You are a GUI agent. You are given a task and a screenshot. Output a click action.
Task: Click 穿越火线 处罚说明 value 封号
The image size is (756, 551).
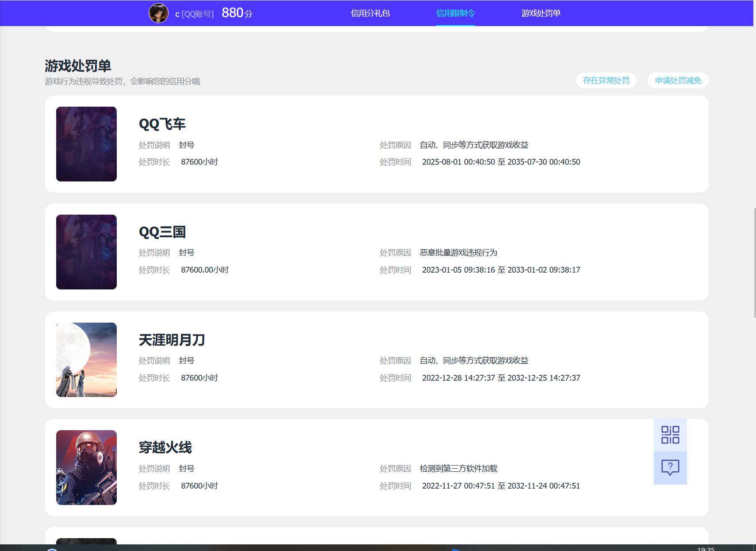pos(187,469)
